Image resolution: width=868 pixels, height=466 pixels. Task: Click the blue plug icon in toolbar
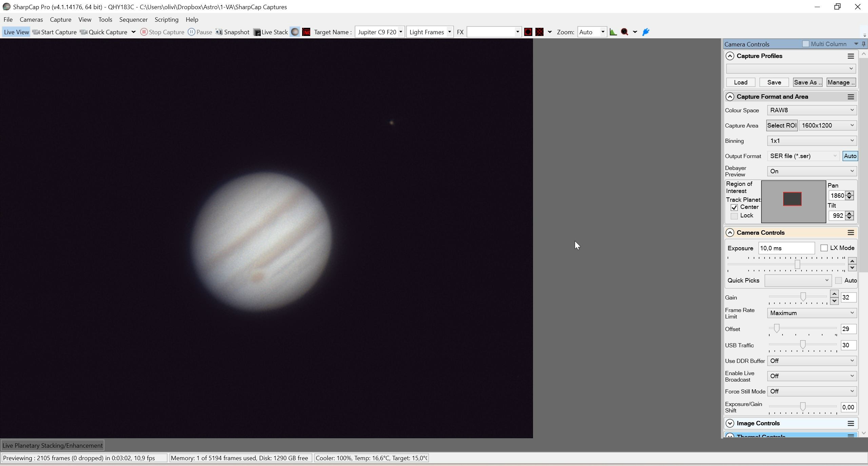[646, 32]
